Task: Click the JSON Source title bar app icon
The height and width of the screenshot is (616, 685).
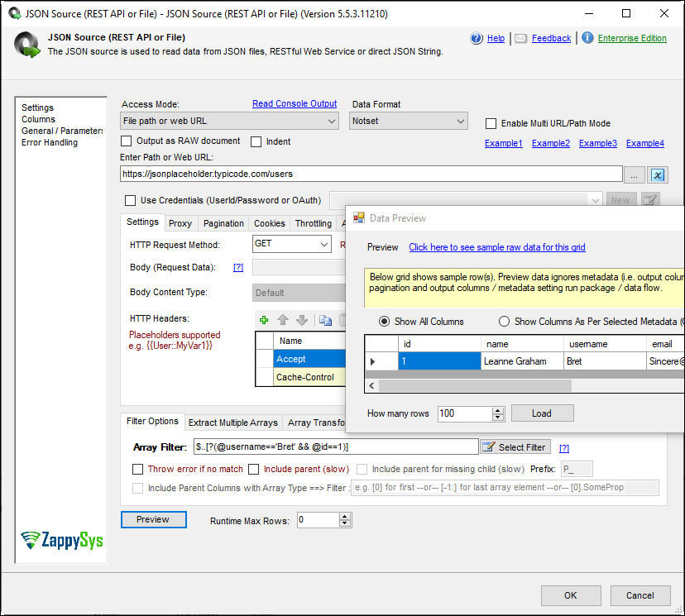Action: click(14, 13)
